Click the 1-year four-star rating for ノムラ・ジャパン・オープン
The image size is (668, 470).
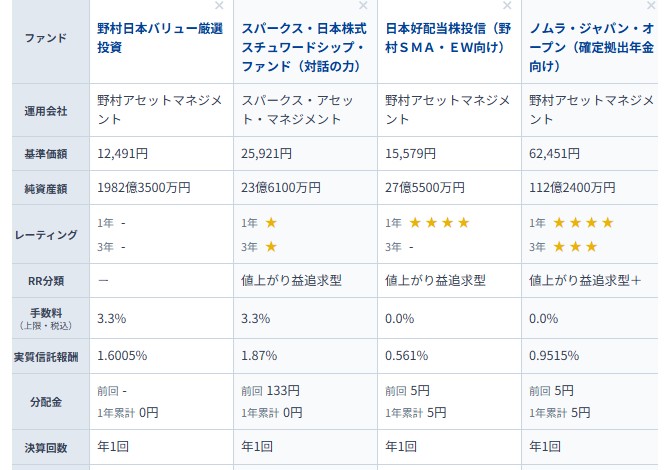pyautogui.click(x=583, y=222)
